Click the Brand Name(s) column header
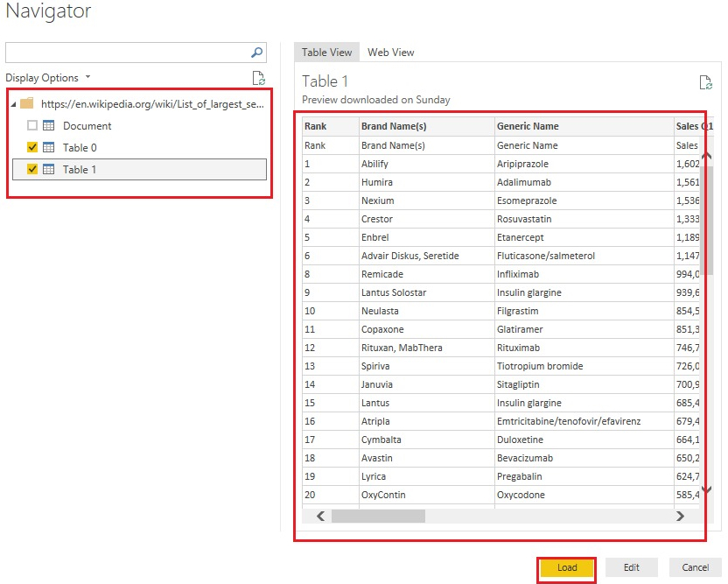 (x=427, y=126)
